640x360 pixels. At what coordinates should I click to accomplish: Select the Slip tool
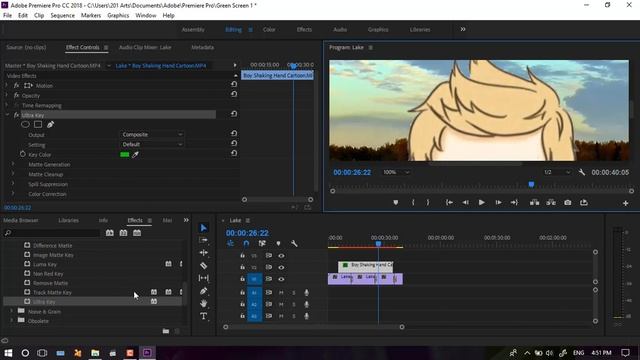tap(203, 278)
